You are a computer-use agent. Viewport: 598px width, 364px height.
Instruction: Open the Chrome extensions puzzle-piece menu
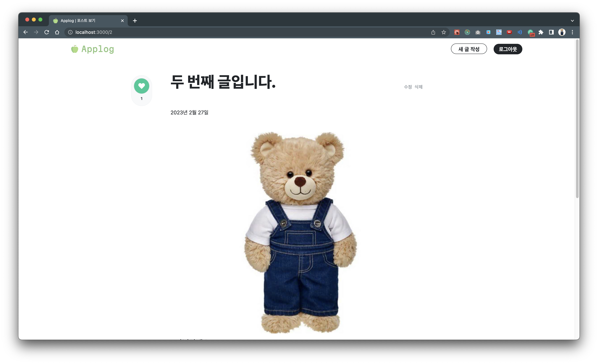[541, 32]
